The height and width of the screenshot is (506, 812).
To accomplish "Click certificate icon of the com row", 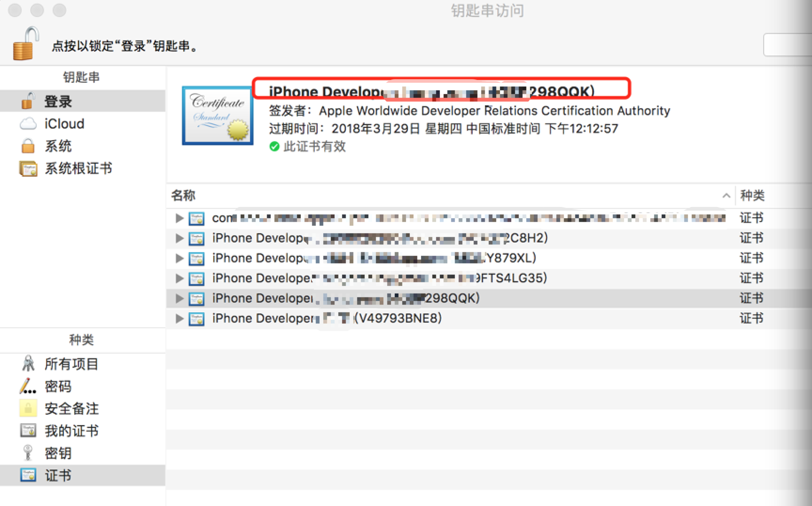I will pos(196,218).
